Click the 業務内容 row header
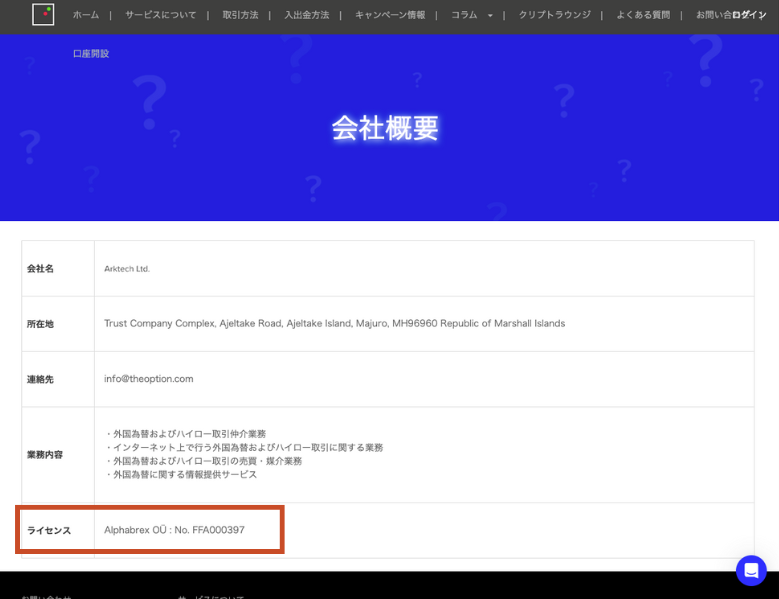Image resolution: width=779 pixels, height=599 pixels. click(45, 455)
